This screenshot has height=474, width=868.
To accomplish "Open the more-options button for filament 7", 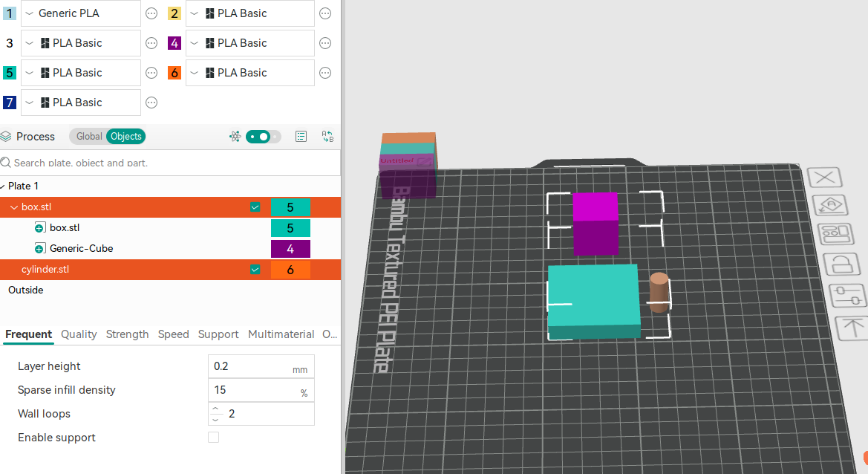I will click(151, 103).
